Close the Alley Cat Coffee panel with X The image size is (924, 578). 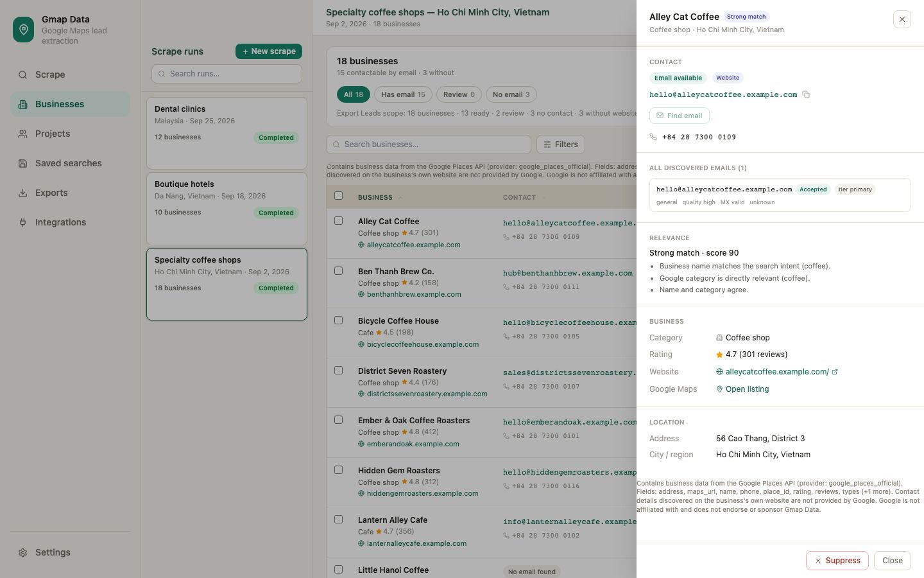(x=902, y=19)
